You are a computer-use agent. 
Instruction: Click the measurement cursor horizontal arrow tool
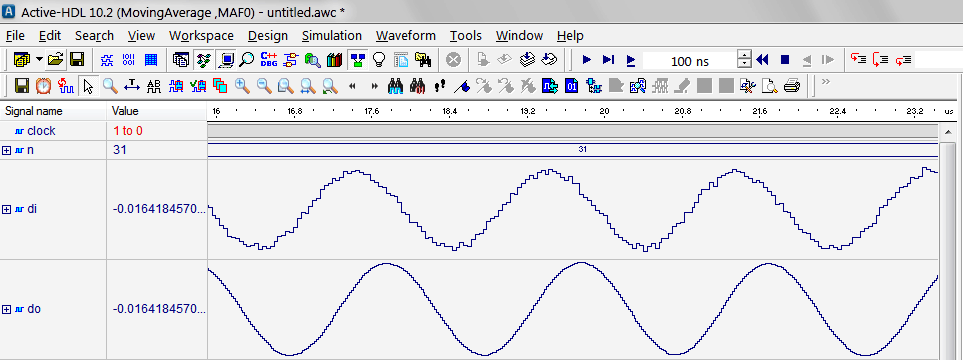click(132, 86)
